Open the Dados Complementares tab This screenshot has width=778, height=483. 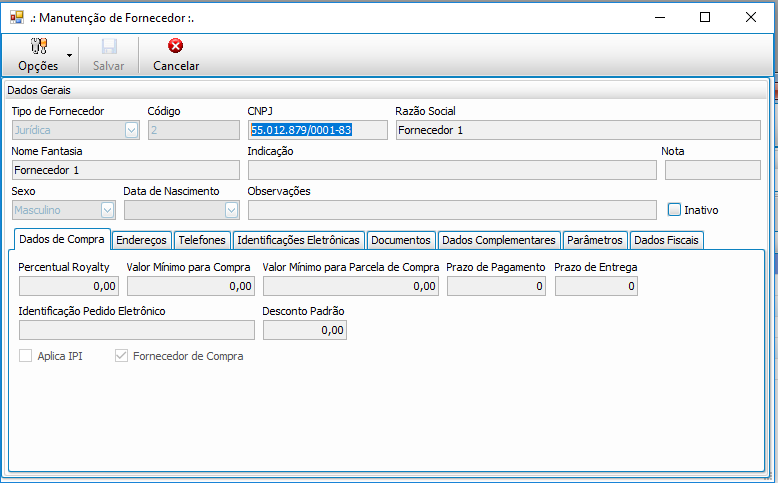click(499, 240)
